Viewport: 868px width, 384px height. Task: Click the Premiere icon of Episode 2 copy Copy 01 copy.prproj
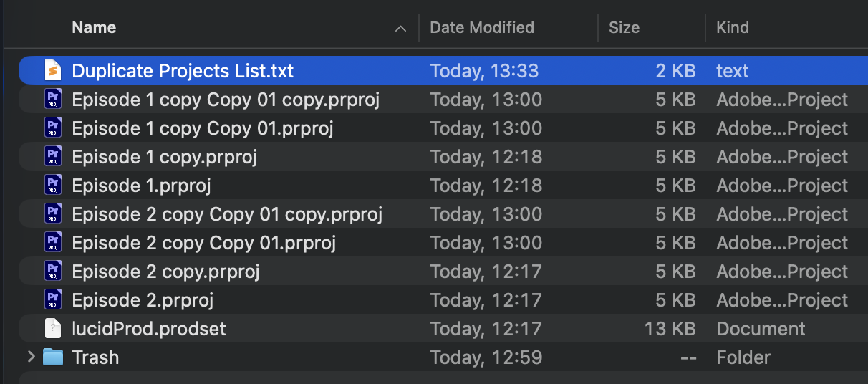pyautogui.click(x=53, y=214)
